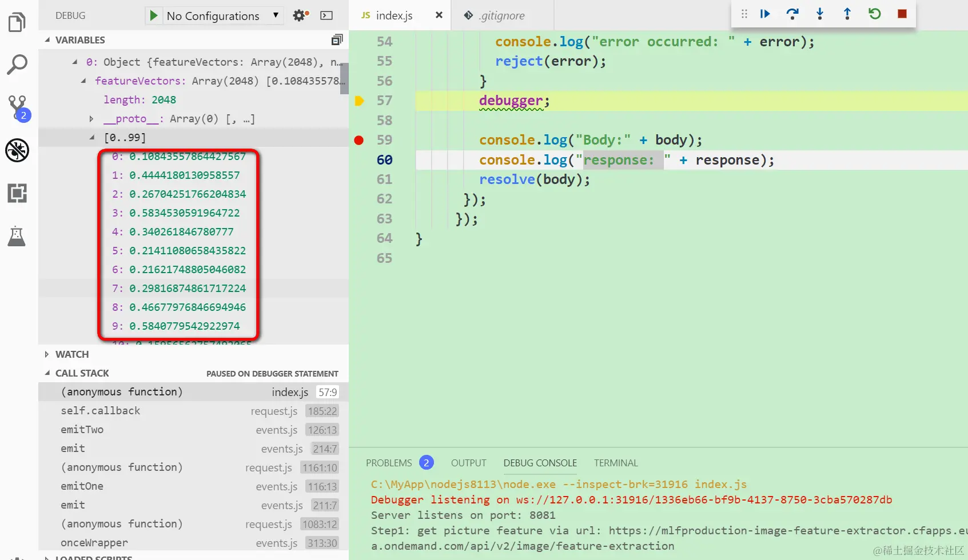
Task: Start debugging with green play button
Action: [153, 15]
